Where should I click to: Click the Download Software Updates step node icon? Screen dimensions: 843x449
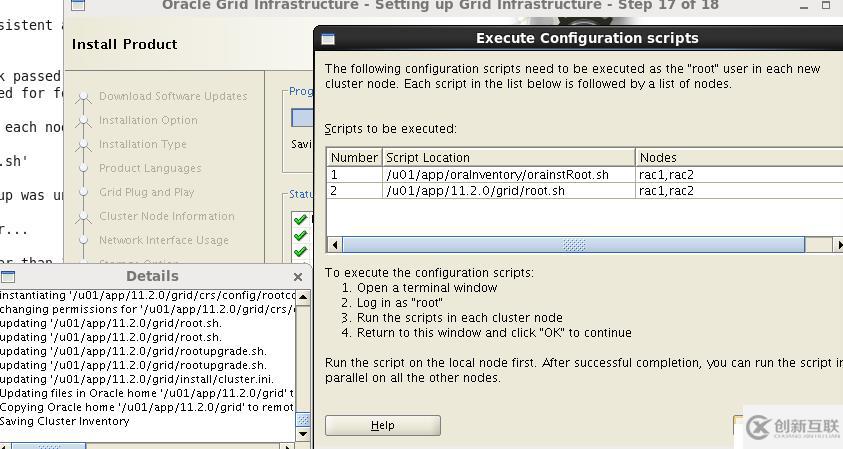tap(83, 97)
